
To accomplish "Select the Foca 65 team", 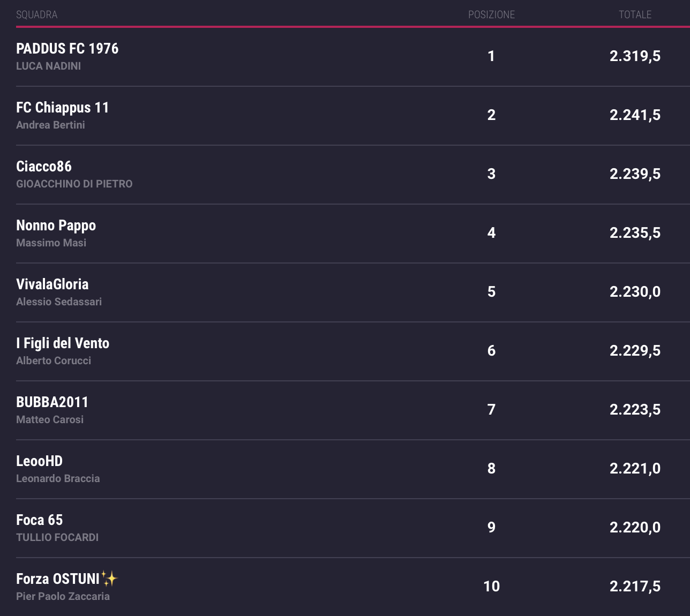I will pyautogui.click(x=40, y=520).
